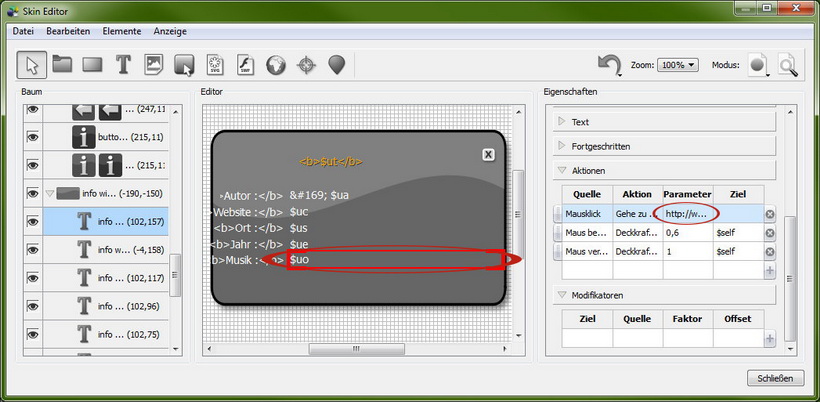Open the Zoom 100% dropdown
This screenshot has height=402, width=820.
[678, 65]
